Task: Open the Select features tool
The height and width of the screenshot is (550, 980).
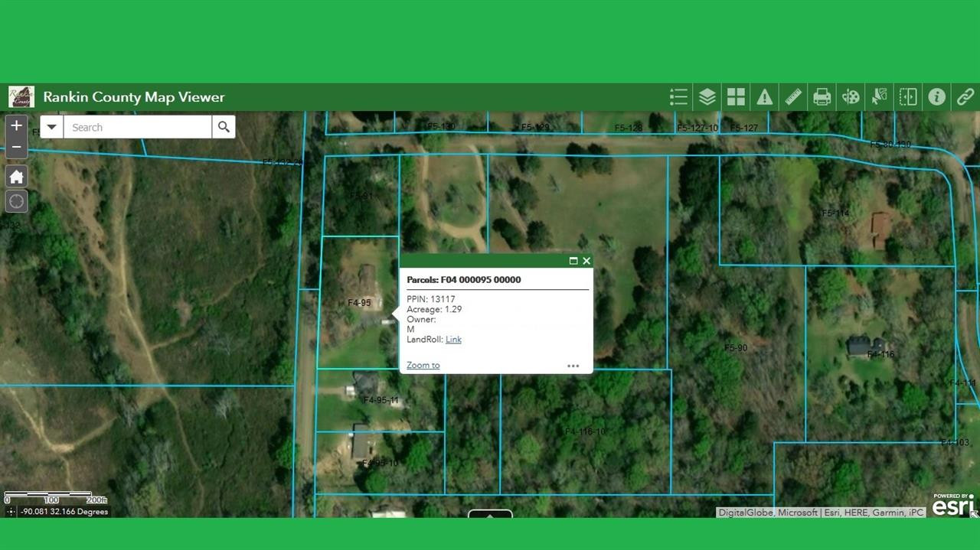Action: pyautogui.click(x=879, y=97)
